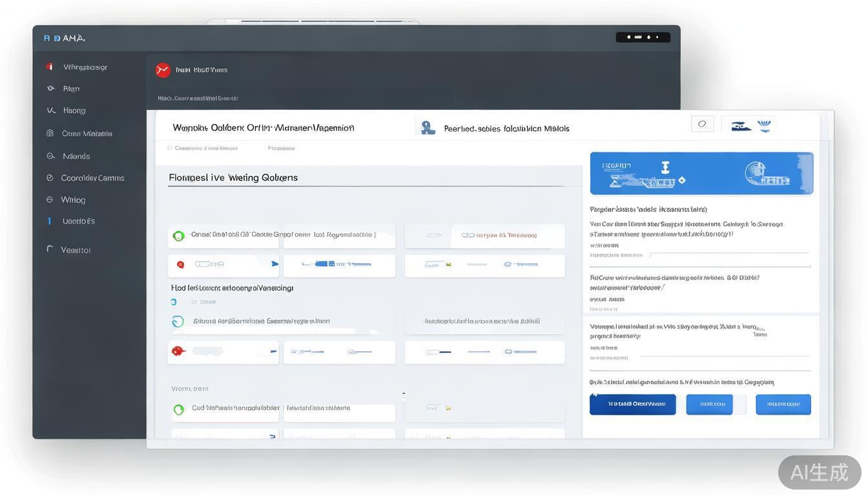Screen dimensions: 868x496
Task: Toggle green circle under the Wonfc section
Action: pos(178,409)
